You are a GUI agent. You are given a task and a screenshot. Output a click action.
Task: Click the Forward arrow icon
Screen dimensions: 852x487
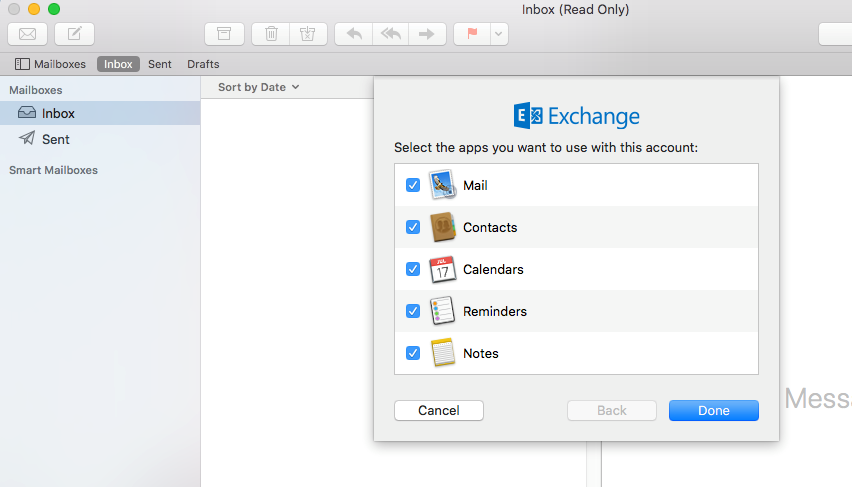pos(426,33)
